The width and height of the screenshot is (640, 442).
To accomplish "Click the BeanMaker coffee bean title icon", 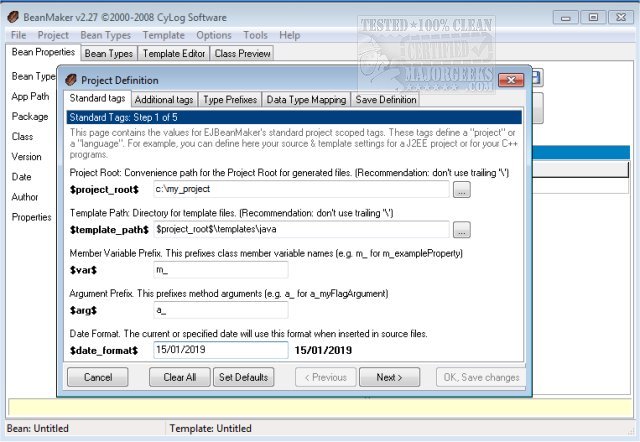I will click(13, 17).
